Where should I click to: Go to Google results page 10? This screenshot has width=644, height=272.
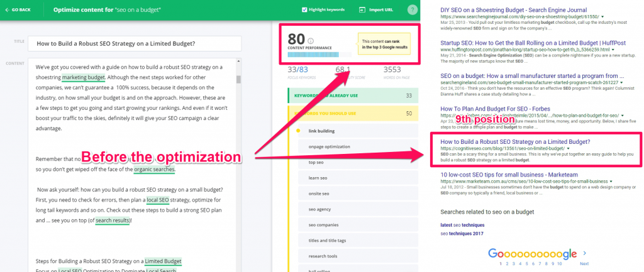(x=559, y=264)
